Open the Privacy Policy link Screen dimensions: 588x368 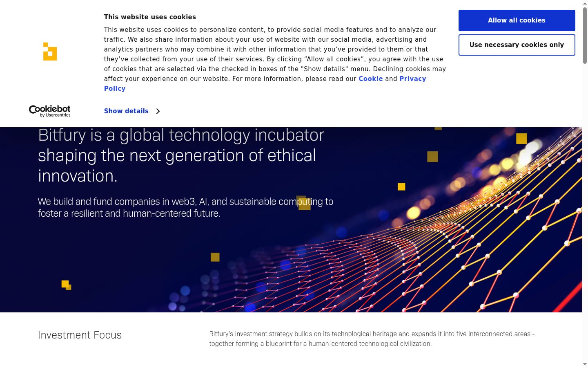265,84
